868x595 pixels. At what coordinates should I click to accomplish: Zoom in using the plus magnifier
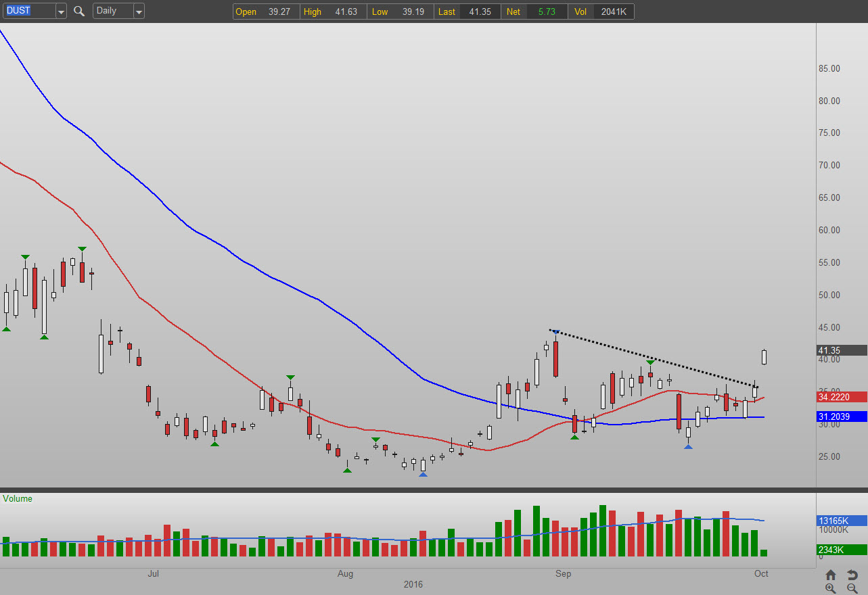(831, 589)
